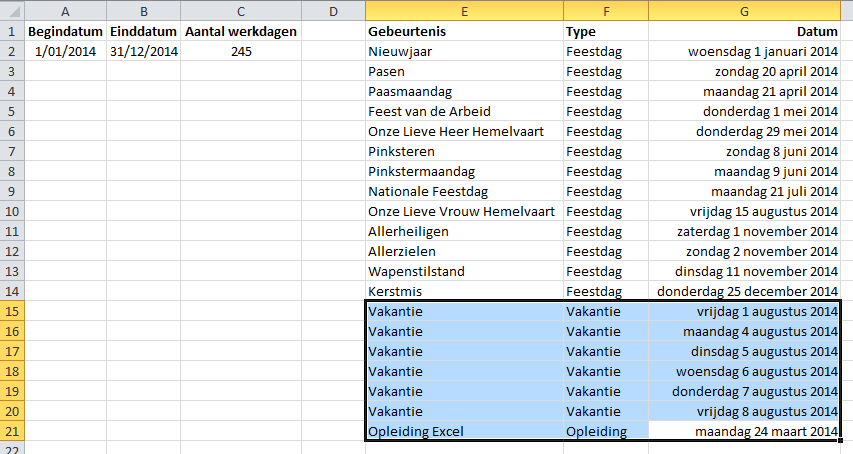Image resolution: width=853 pixels, height=454 pixels.
Task: Select column A header
Action: (x=65, y=11)
